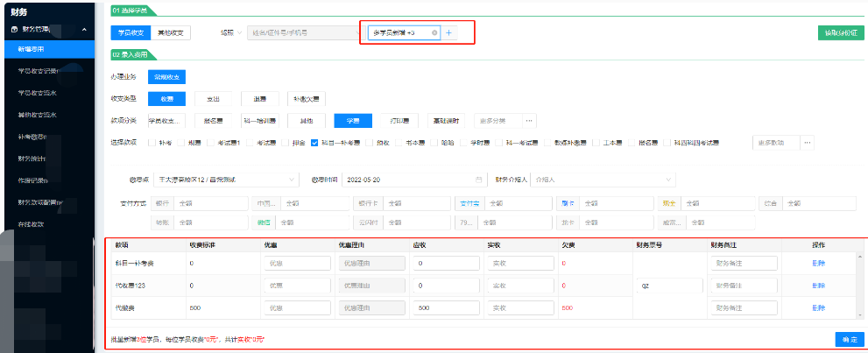
Task: Uncheck the 科目一补考费 checkbox
Action: point(314,142)
